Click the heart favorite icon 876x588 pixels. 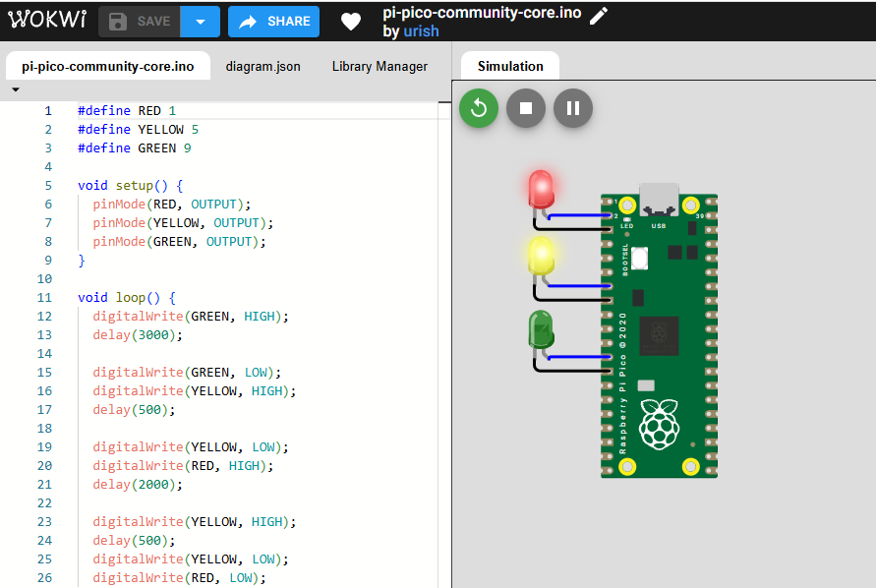(x=351, y=22)
